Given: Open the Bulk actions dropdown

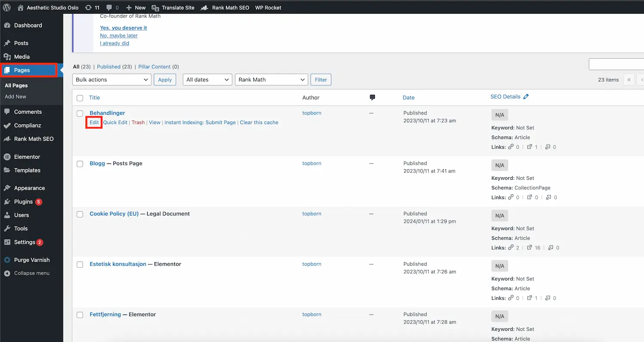Looking at the screenshot, I should coord(112,79).
